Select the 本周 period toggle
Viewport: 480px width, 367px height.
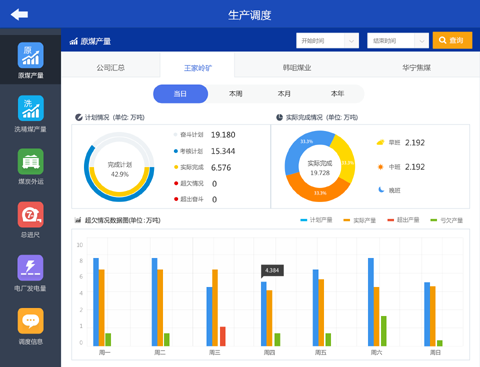(x=235, y=94)
